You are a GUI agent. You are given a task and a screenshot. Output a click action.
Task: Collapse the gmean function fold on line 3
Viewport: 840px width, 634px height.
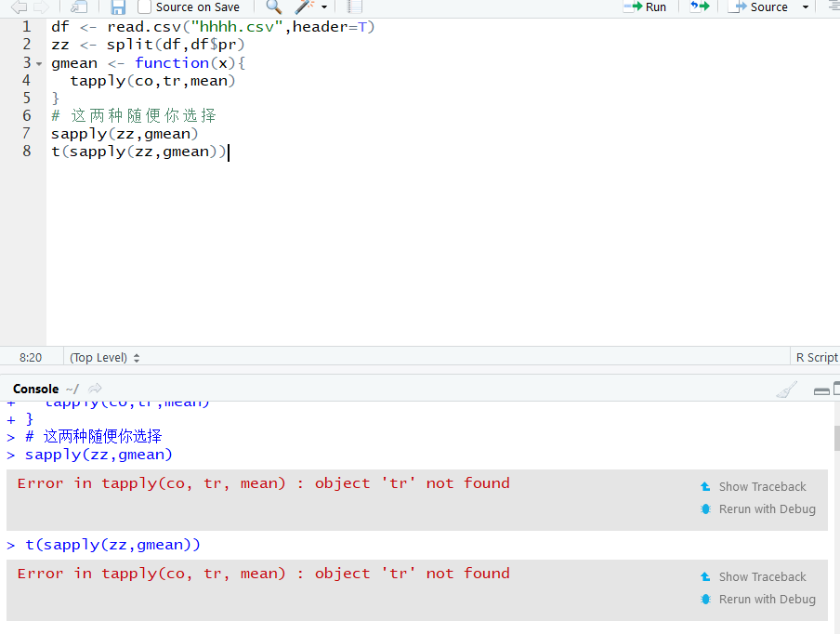[39, 64]
